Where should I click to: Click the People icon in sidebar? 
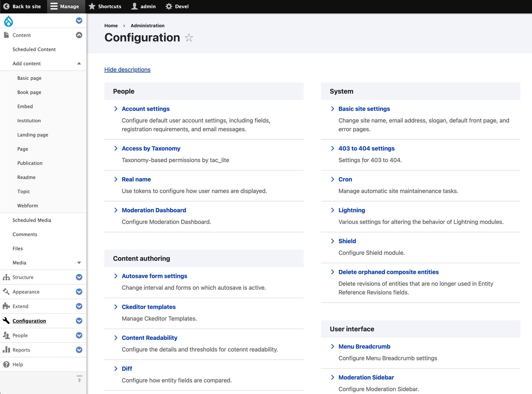6,335
